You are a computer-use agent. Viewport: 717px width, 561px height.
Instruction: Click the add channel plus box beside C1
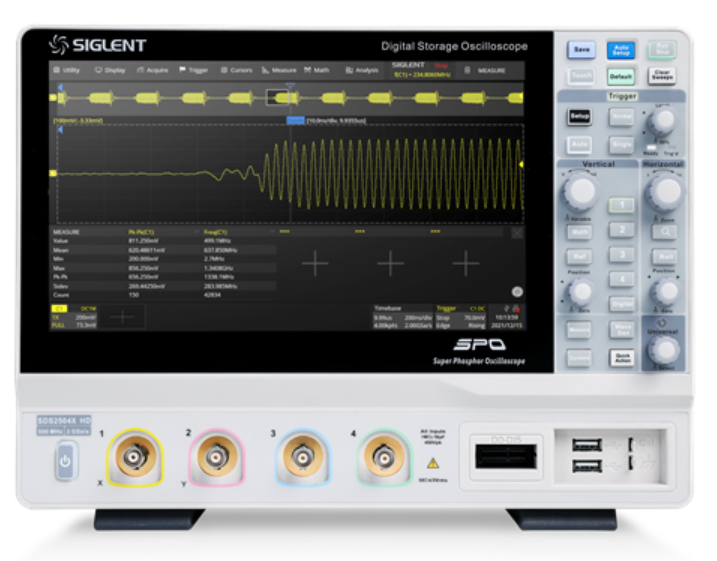pyautogui.click(x=122, y=314)
